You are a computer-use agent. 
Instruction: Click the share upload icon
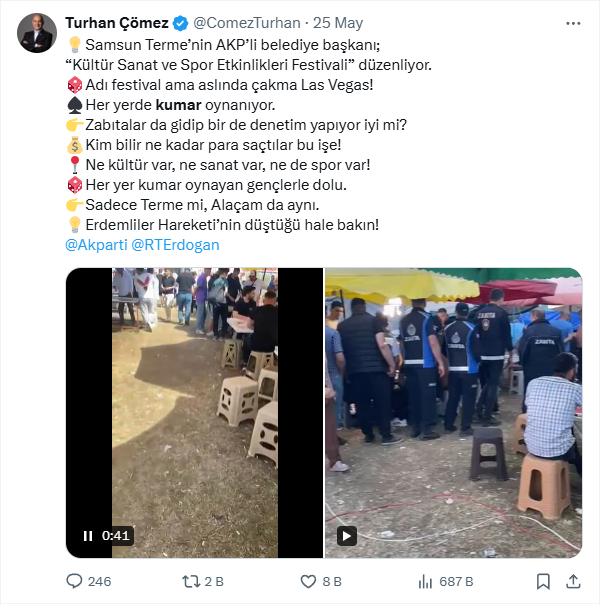[x=573, y=581]
